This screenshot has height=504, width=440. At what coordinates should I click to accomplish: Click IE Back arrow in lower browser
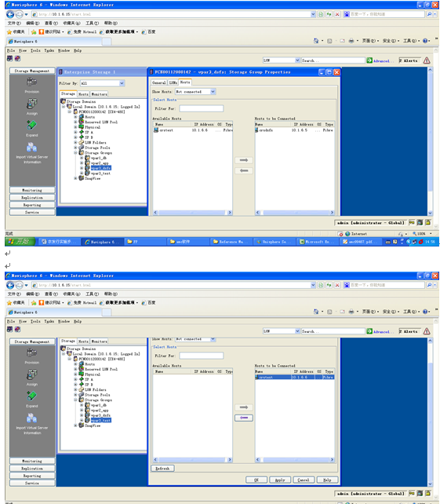[x=10, y=285]
